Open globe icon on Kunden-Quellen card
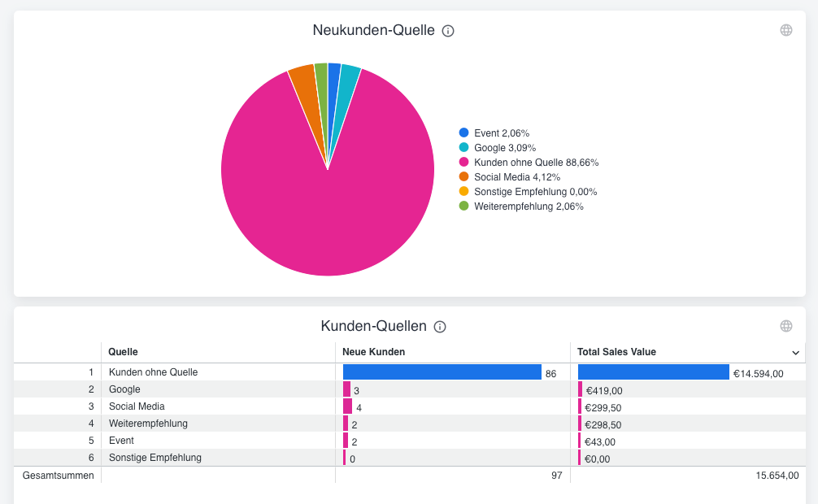818x504 pixels. point(786,326)
